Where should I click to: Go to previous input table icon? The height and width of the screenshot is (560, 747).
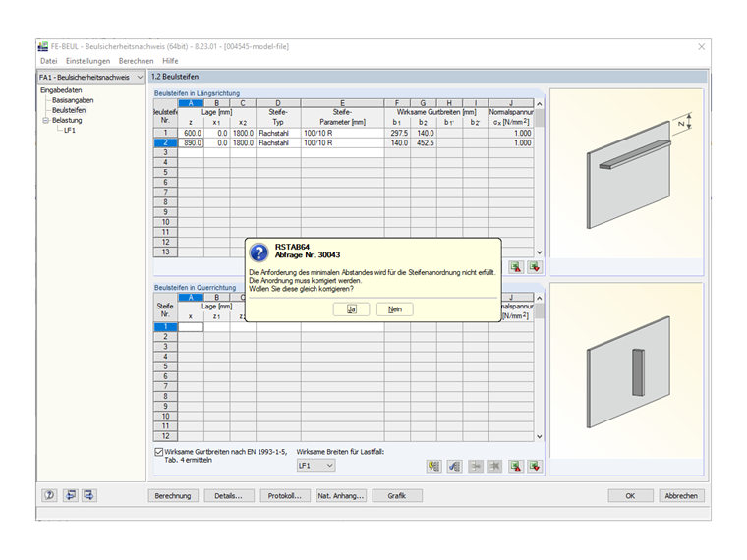point(71,495)
